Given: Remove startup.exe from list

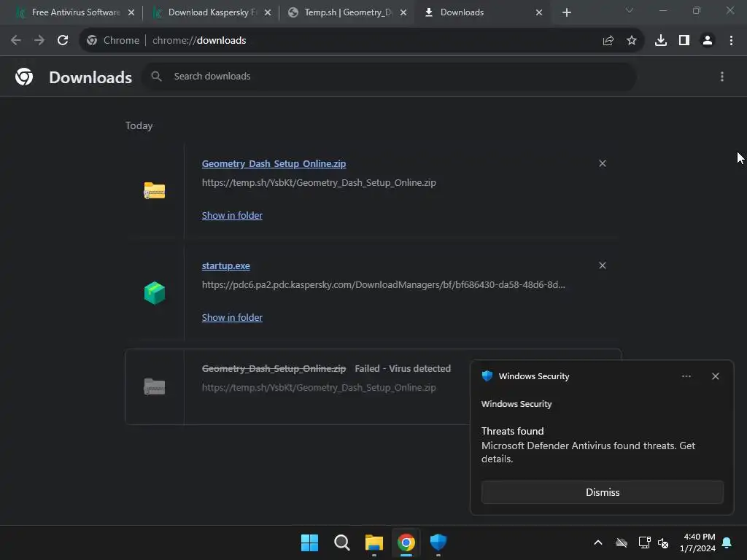Looking at the screenshot, I should click(x=602, y=265).
